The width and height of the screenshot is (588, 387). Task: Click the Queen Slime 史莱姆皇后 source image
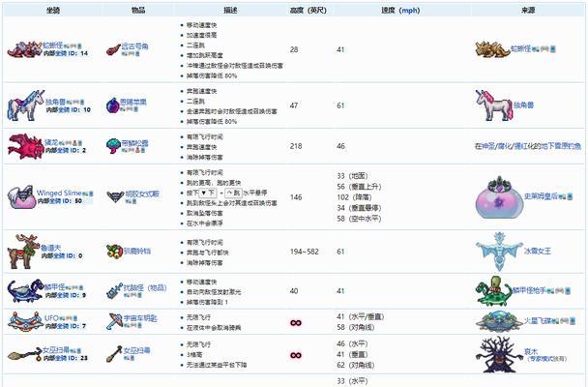[499, 197]
